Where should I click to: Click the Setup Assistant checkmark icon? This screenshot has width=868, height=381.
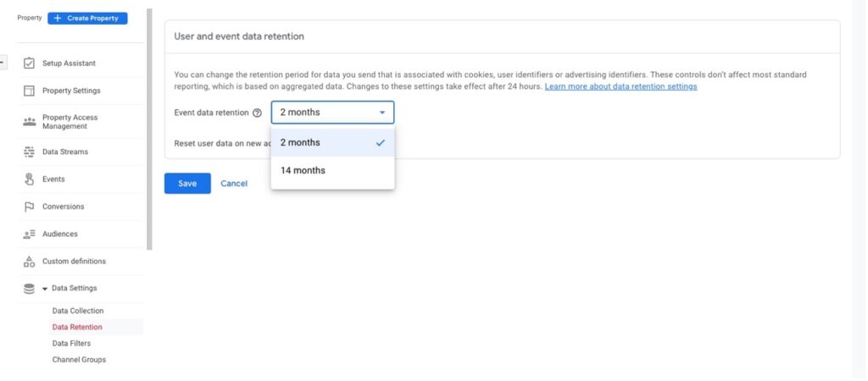tap(29, 63)
